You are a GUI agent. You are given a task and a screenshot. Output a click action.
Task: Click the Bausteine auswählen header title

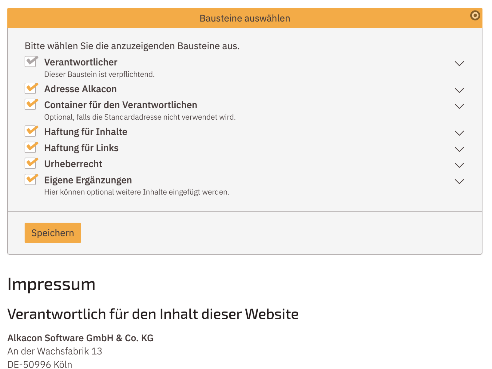pos(245,18)
